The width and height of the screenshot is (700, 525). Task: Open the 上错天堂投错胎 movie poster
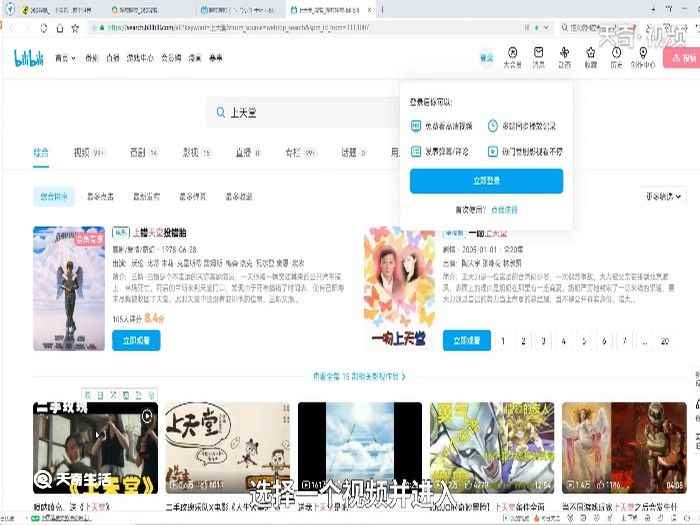pos(69,288)
